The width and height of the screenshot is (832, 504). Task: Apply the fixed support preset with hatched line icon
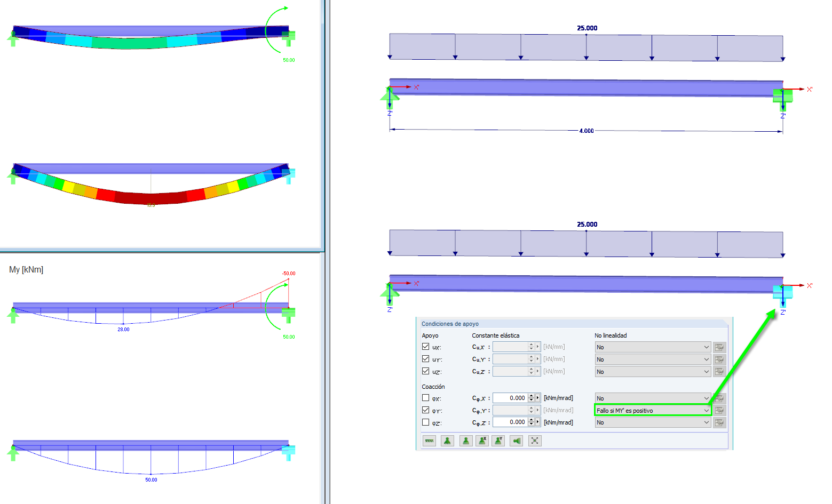[429, 441]
